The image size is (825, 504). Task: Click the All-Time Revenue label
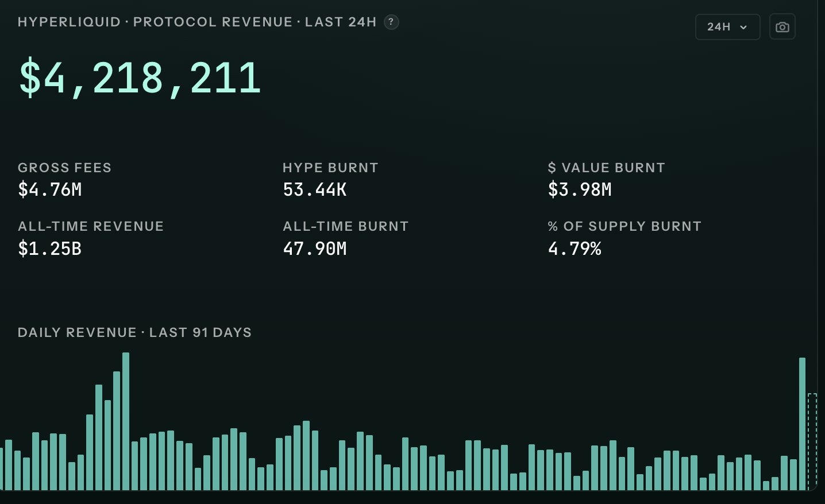(91, 226)
